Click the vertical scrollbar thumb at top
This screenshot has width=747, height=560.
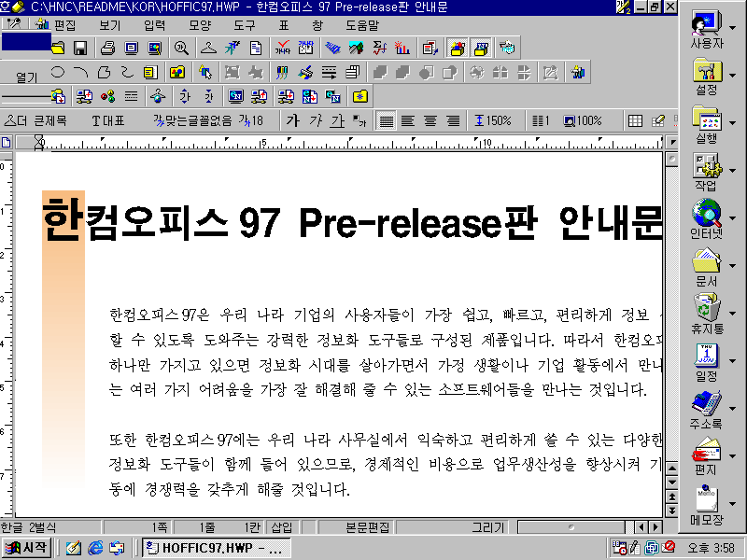pyautogui.click(x=671, y=159)
